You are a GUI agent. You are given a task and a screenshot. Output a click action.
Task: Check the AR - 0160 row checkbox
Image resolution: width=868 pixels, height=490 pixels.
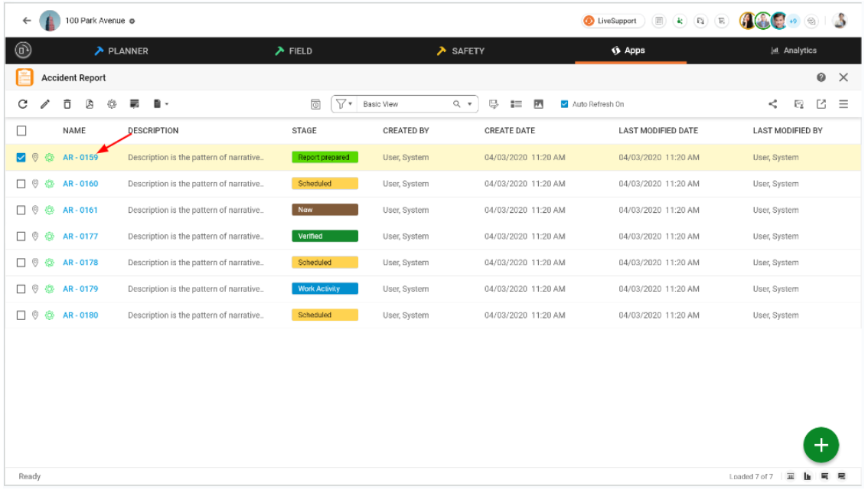[21, 184]
